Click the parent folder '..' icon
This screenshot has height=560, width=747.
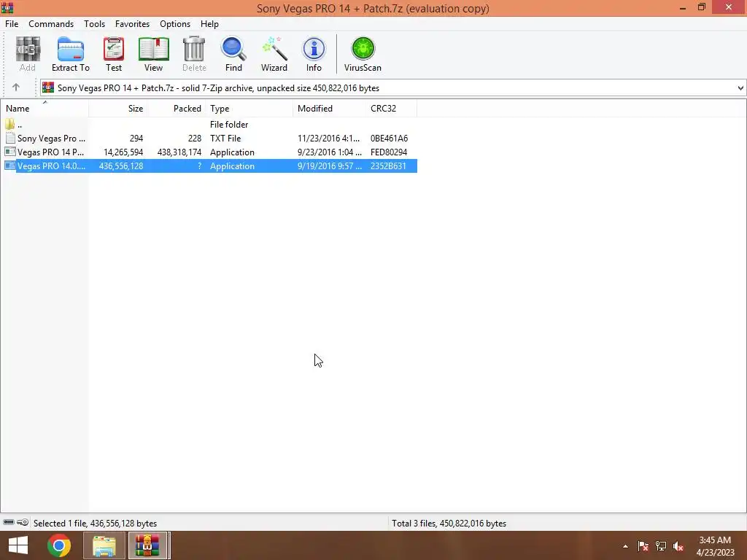click(x=9, y=124)
